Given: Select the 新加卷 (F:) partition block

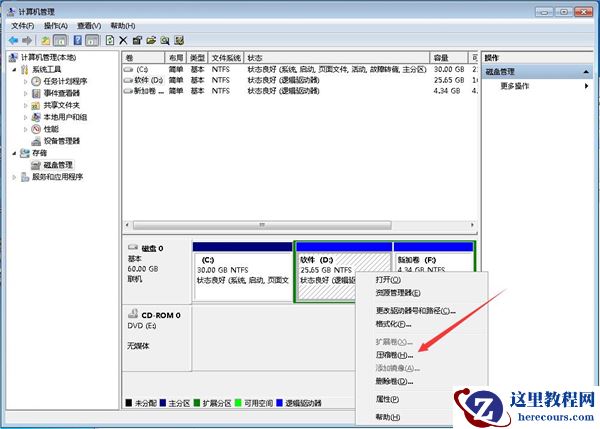Looking at the screenshot, I should (434, 257).
